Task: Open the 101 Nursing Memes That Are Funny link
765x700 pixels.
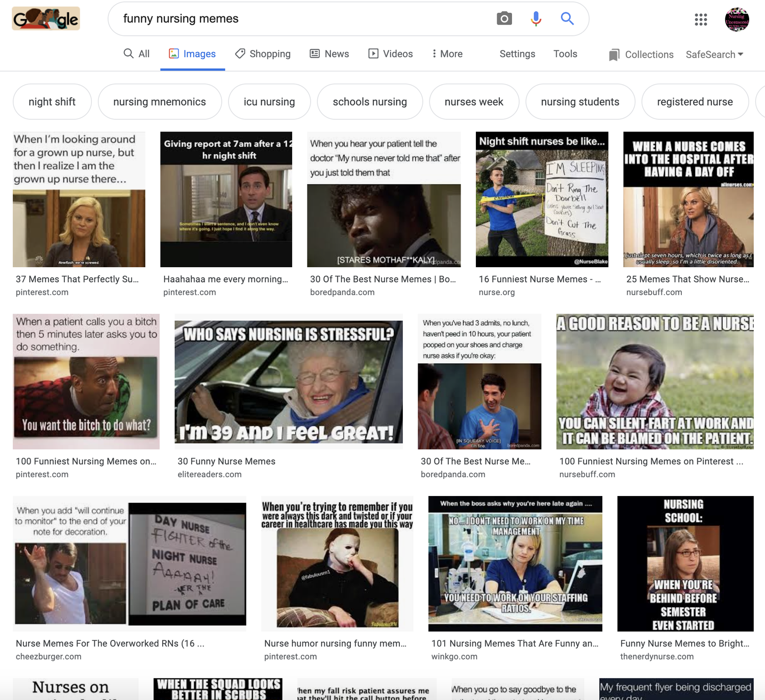Action: 515,643
